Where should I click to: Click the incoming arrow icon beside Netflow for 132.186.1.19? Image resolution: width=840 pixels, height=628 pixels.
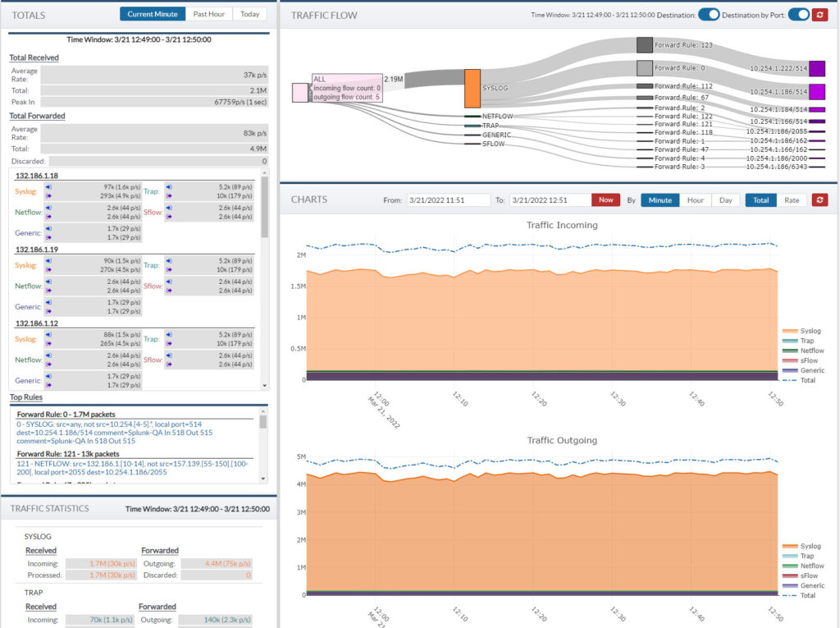(x=48, y=282)
